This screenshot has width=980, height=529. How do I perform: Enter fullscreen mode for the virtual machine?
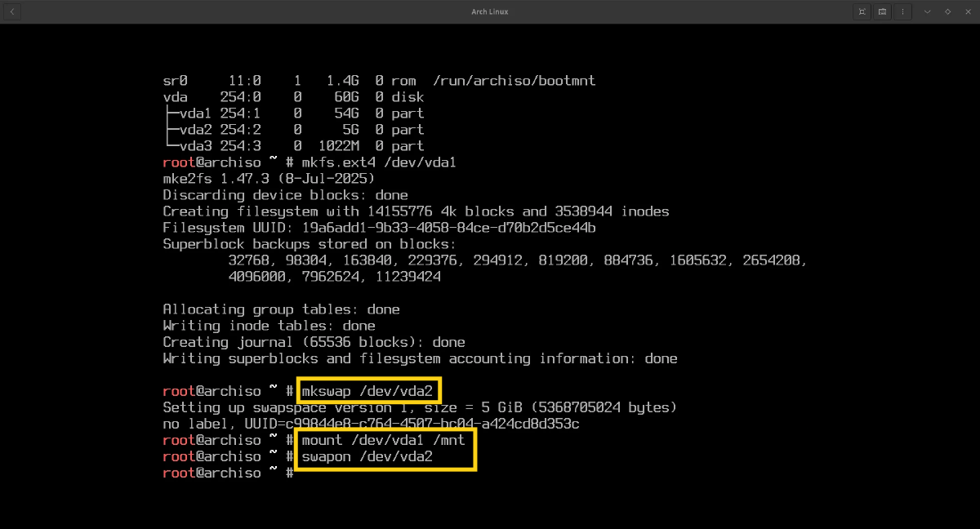[862, 11]
